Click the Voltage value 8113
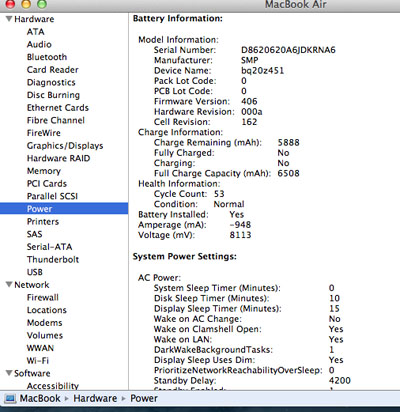Screen dimensions: 400x412 click(x=240, y=235)
